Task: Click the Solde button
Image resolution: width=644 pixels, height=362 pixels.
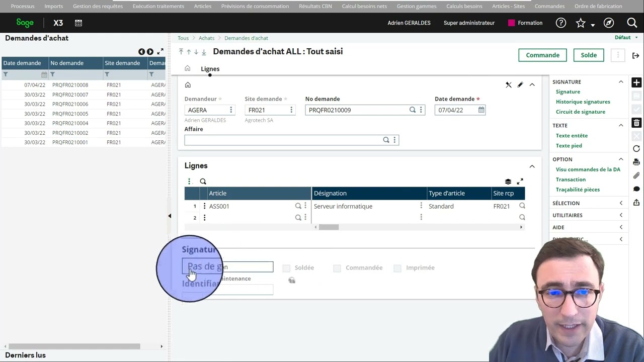Action: point(589,55)
